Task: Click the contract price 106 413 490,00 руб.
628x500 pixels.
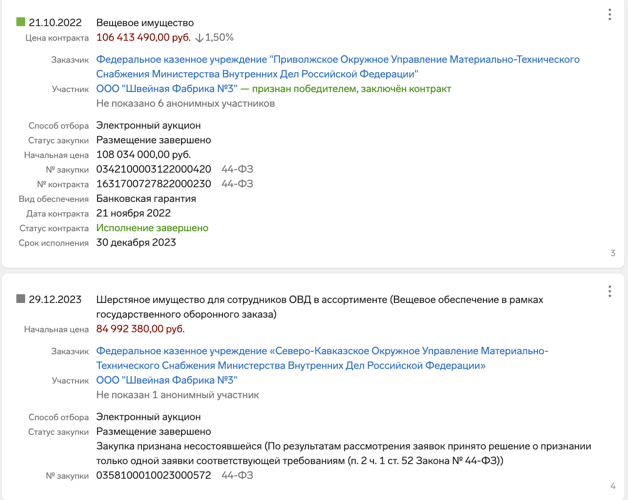Action: tap(143, 37)
